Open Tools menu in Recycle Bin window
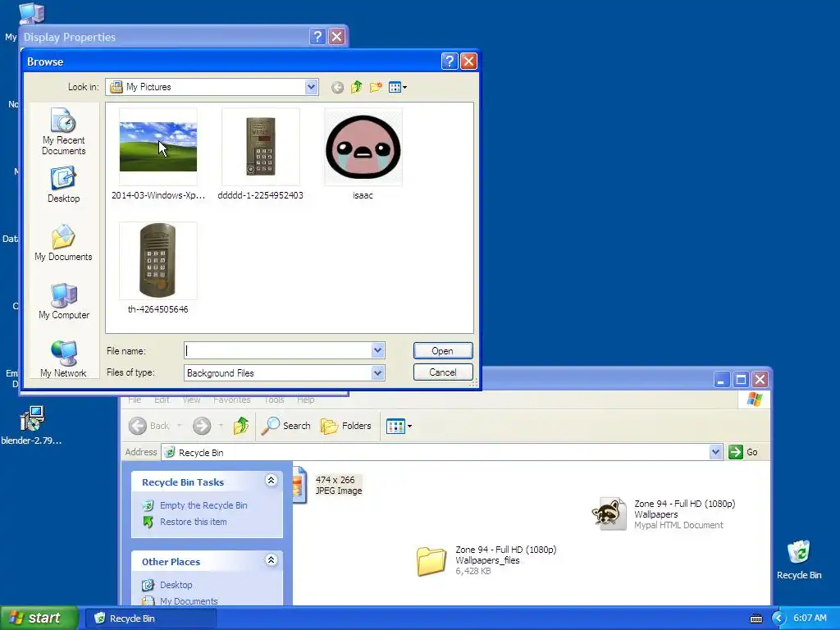Screen dimensions: 840x630 click(274, 399)
